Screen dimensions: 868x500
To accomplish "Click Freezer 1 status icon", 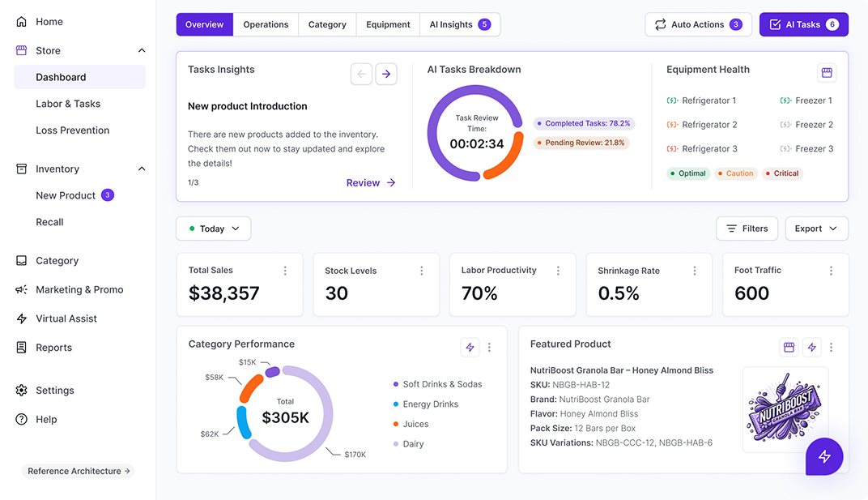I will [x=785, y=100].
